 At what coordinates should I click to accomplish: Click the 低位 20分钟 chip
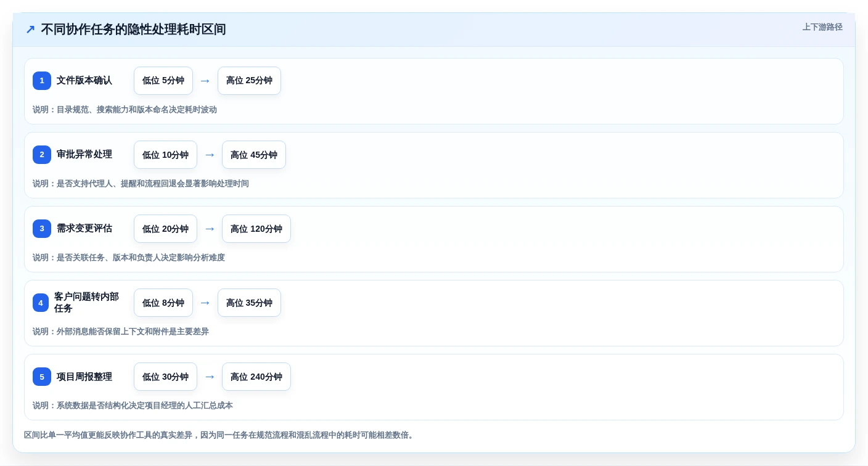point(165,229)
